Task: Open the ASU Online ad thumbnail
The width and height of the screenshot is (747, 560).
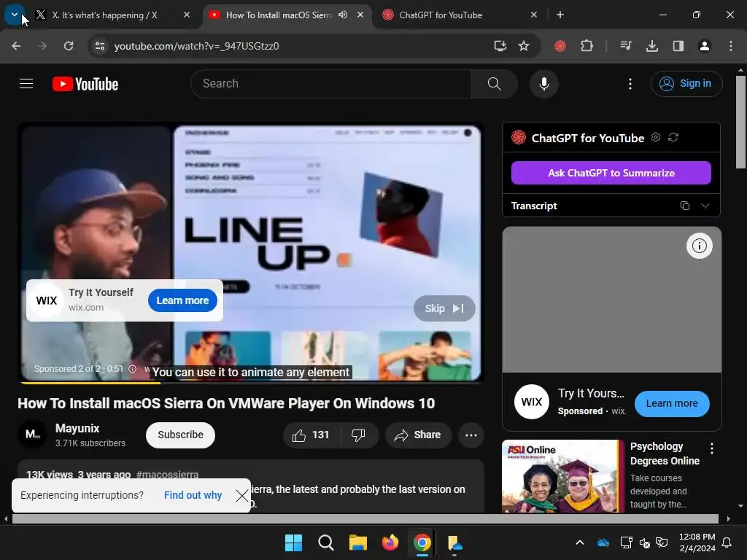Action: point(562,476)
